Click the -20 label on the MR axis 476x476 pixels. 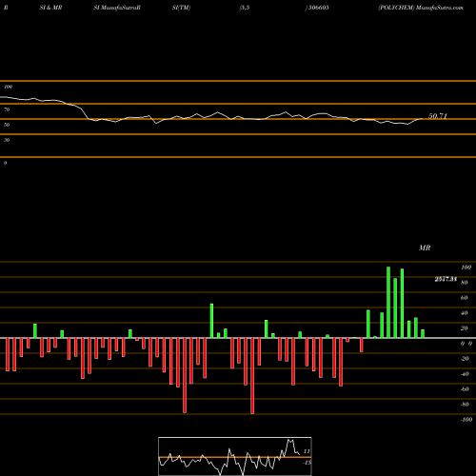(x=465, y=359)
